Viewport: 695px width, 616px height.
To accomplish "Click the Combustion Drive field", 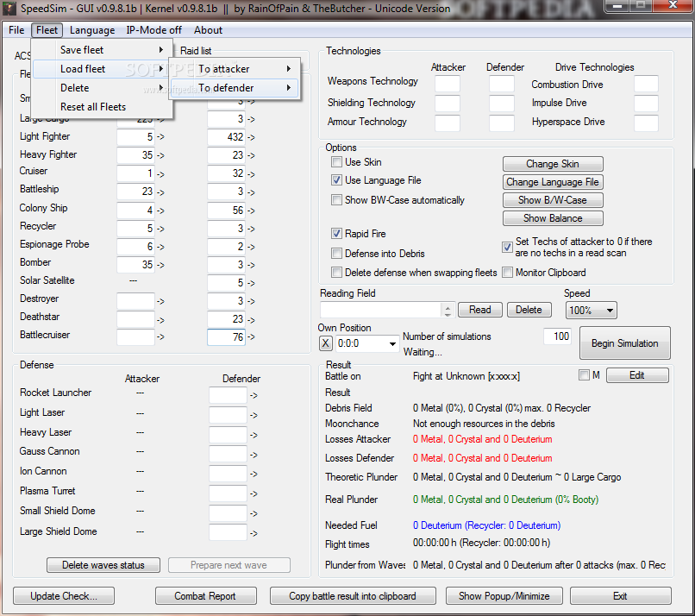I will [x=646, y=84].
